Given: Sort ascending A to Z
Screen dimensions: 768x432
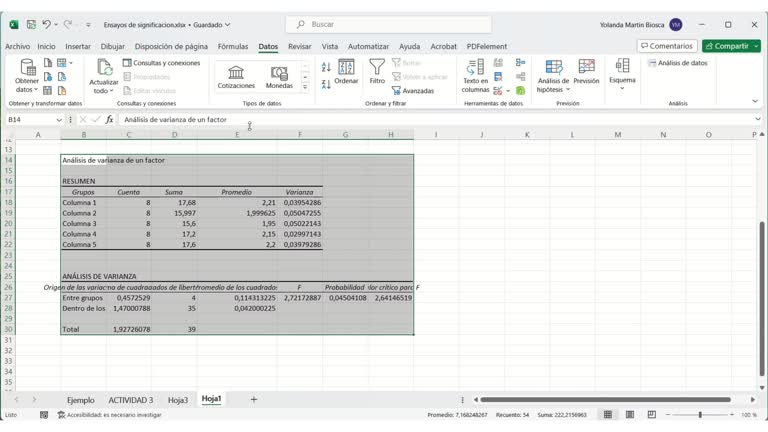Looking at the screenshot, I should (x=326, y=67).
